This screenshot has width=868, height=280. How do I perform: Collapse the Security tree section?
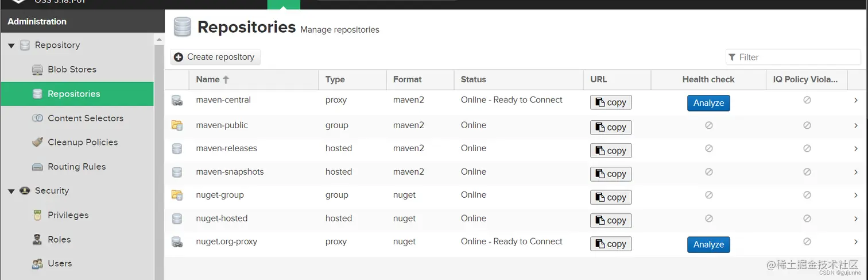coord(11,191)
